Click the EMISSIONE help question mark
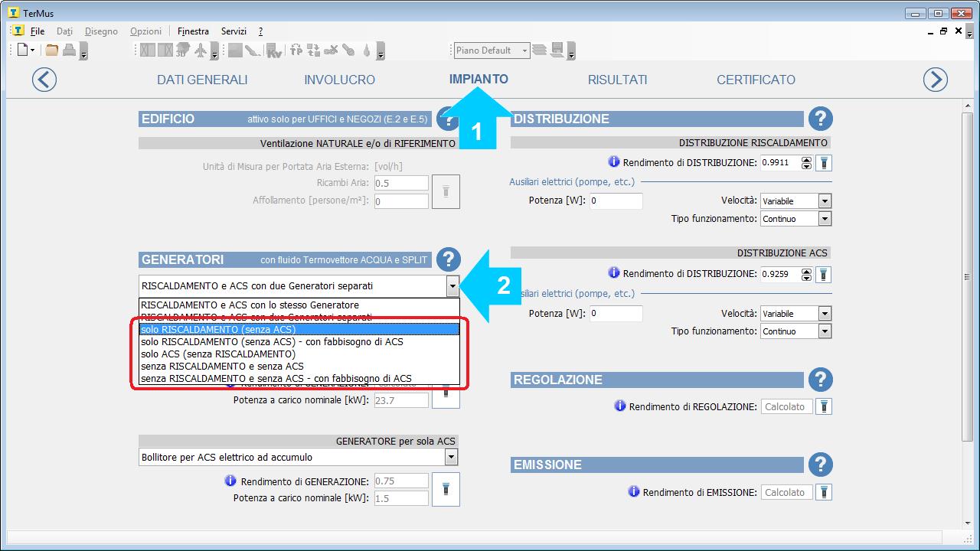The height and width of the screenshot is (551, 980). [820, 465]
